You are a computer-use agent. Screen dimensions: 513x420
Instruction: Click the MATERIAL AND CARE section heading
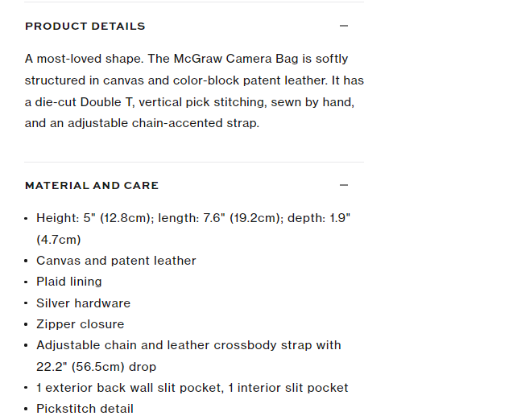click(92, 185)
